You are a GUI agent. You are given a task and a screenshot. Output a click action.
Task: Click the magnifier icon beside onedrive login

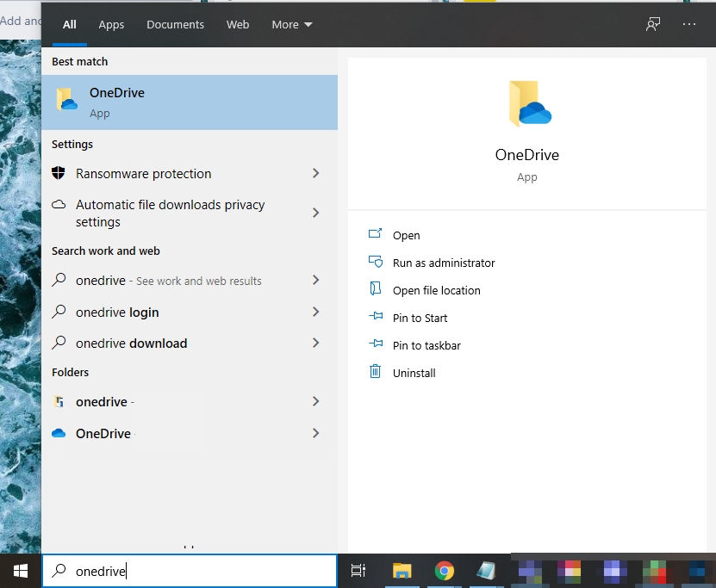coord(59,311)
